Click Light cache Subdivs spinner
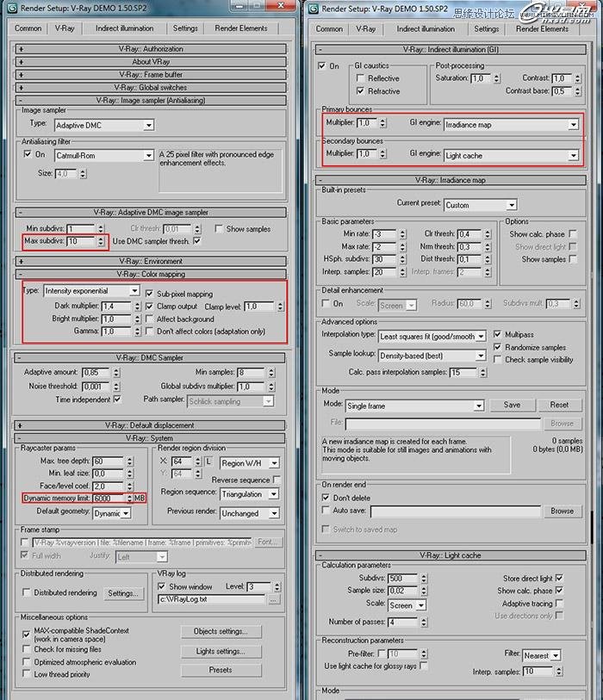Viewport: 603px width, 700px height. (x=424, y=579)
